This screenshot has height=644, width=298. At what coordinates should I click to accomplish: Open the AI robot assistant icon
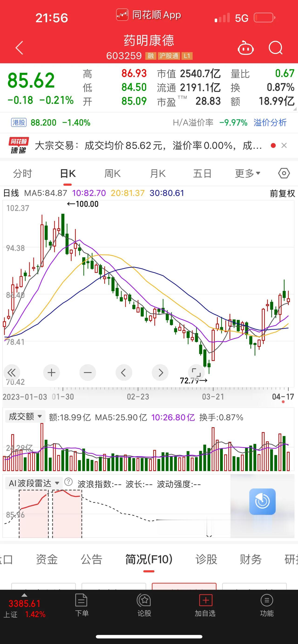[x=245, y=47]
